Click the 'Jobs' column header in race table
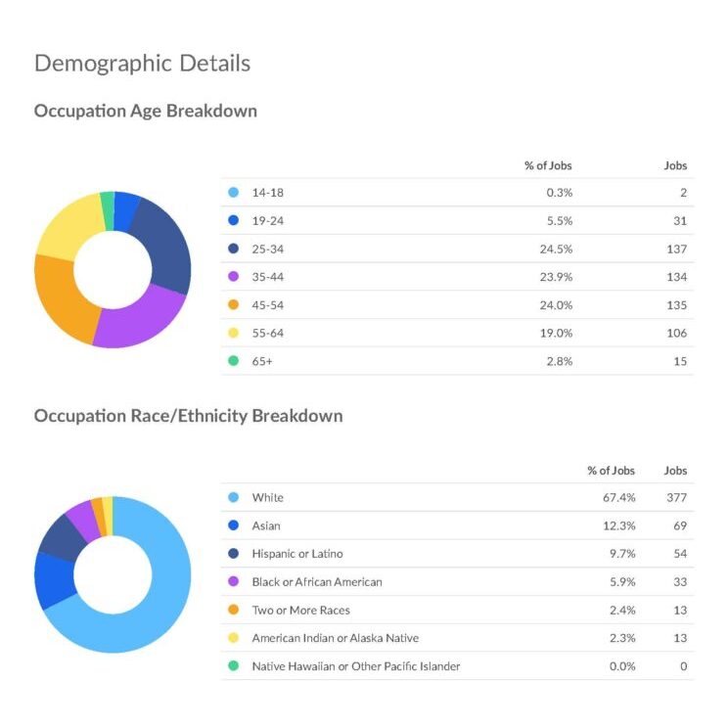This screenshot has height=728, width=728. [675, 470]
